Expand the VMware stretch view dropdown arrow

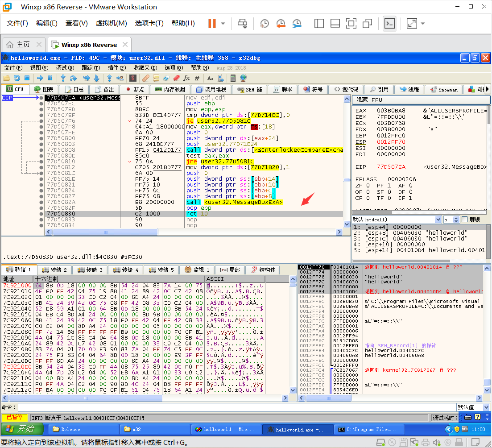point(423,23)
